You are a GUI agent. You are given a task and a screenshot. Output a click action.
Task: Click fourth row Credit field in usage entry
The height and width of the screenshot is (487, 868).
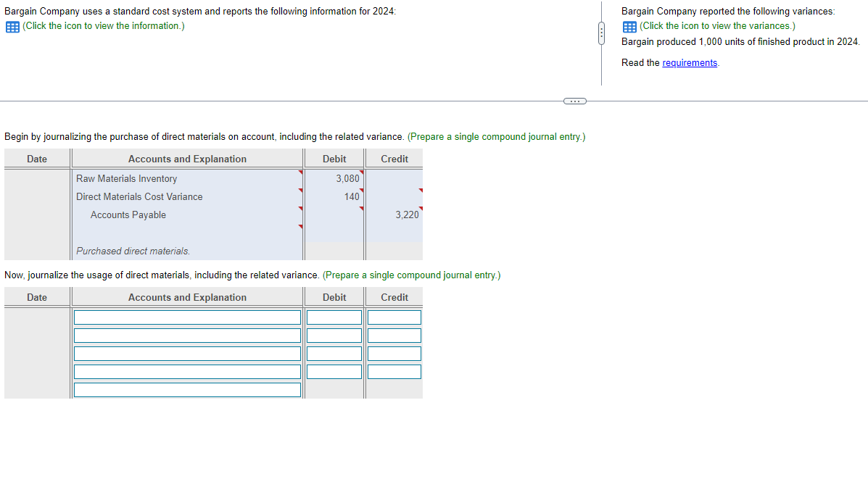394,371
